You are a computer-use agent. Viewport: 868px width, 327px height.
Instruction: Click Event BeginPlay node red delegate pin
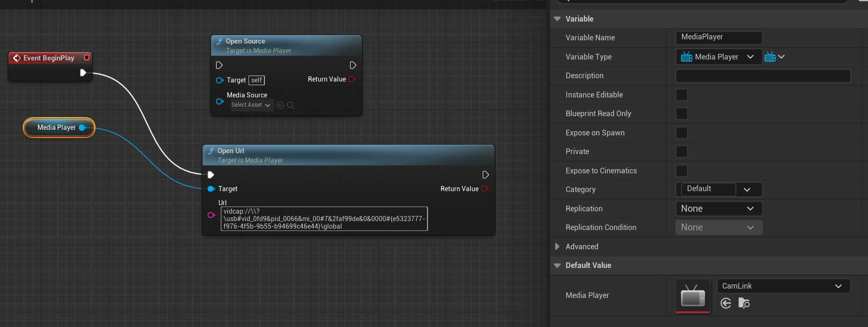[87, 58]
